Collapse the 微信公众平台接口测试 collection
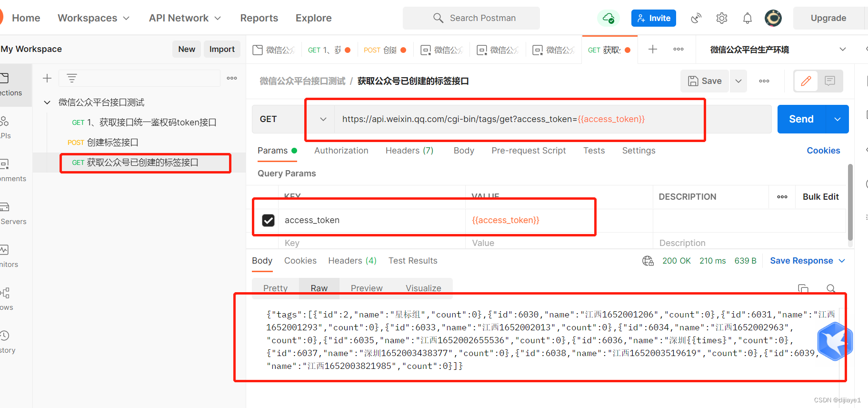The image size is (868, 408). [x=47, y=102]
